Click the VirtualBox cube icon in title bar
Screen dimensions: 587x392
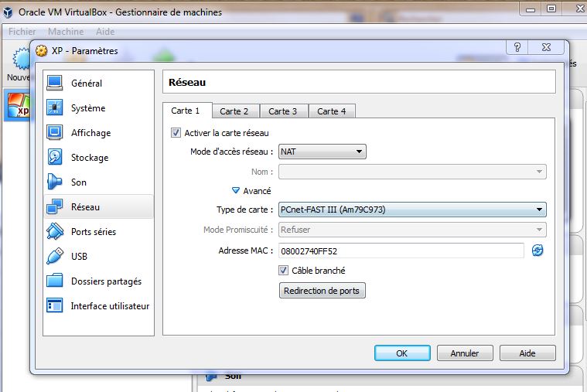tap(8, 12)
